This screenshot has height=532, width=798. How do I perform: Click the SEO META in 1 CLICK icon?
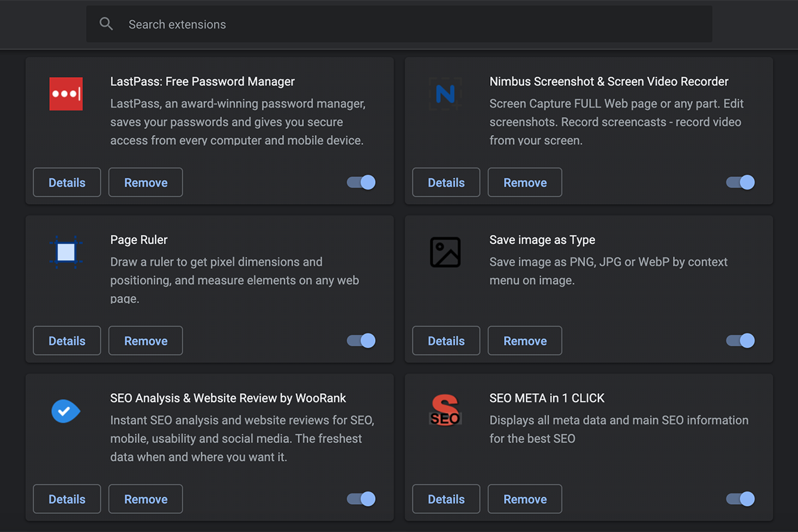(445, 410)
